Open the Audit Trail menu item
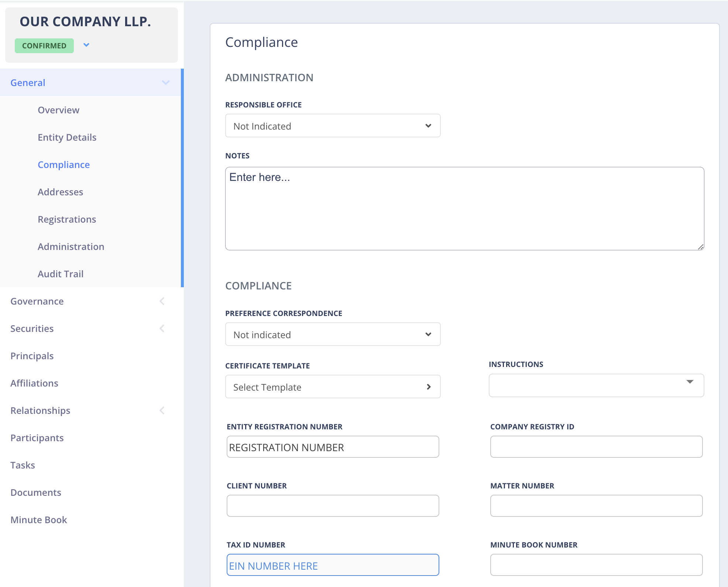Image resolution: width=728 pixels, height=587 pixels. click(61, 274)
